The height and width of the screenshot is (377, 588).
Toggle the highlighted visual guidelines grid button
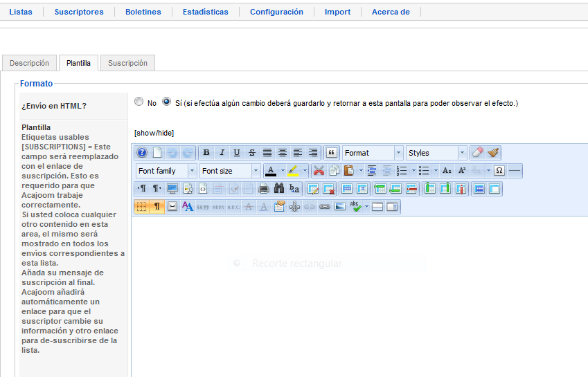142,207
